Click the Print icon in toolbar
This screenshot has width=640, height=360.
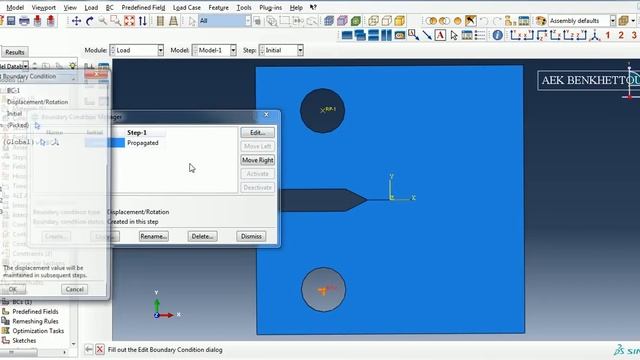click(x=24, y=21)
